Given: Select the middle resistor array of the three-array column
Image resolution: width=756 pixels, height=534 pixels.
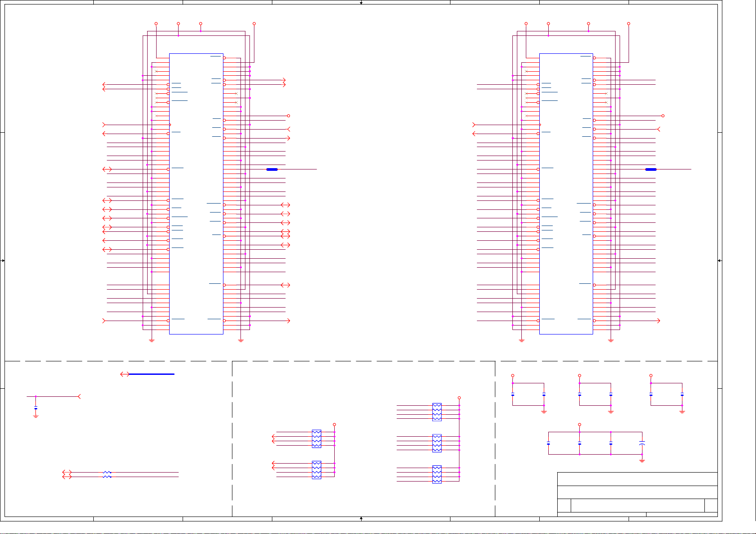Looking at the screenshot, I should click(x=437, y=443).
